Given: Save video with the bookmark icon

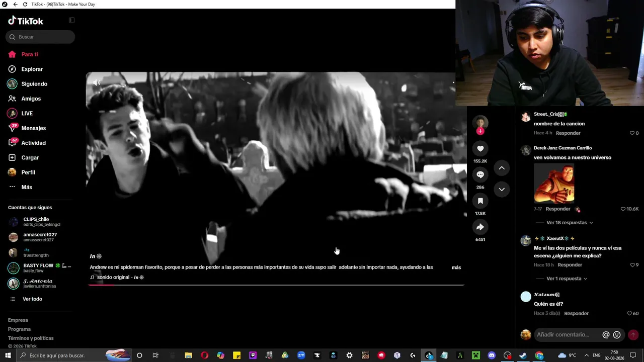Looking at the screenshot, I should click(480, 201).
